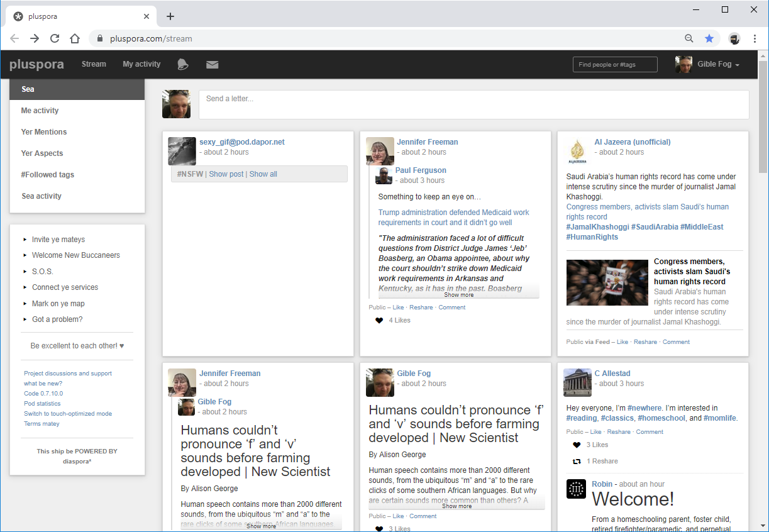Click the heart icon beside 4 Likes

[379, 321]
